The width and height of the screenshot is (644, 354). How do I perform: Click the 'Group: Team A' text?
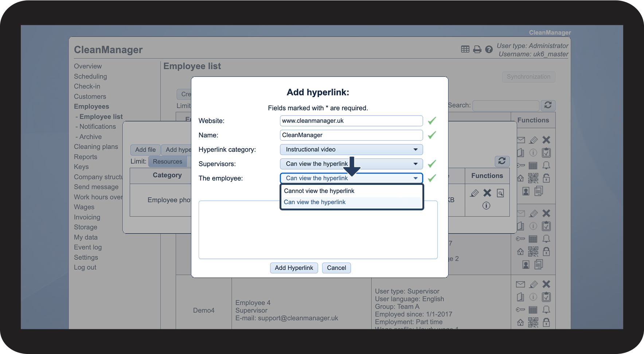coord(397,307)
